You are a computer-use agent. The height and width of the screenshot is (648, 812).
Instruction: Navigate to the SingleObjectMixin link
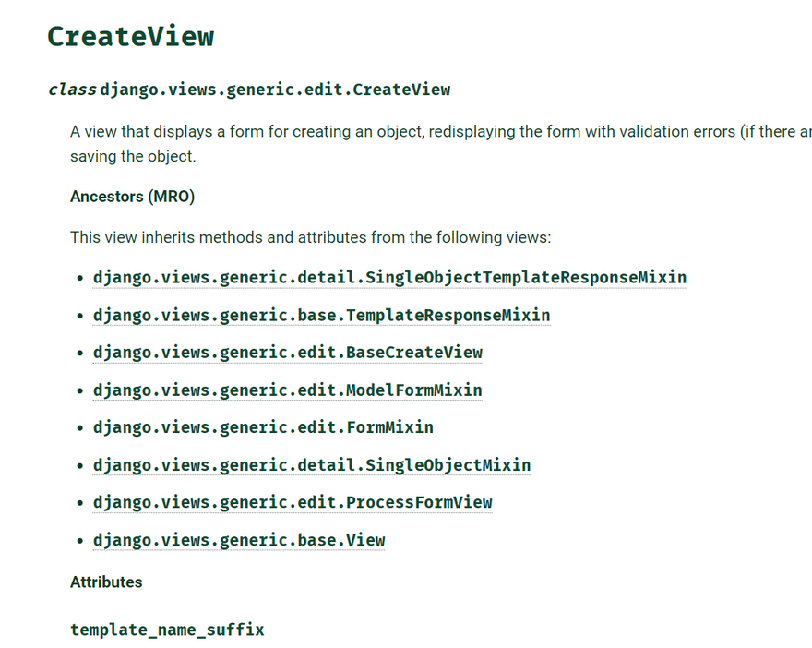(312, 465)
